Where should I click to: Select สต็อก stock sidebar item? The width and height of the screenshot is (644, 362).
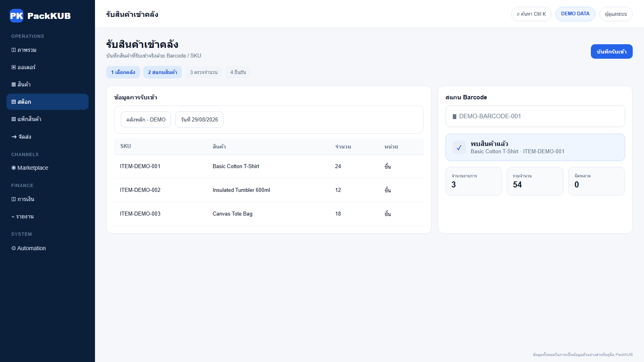(47, 102)
